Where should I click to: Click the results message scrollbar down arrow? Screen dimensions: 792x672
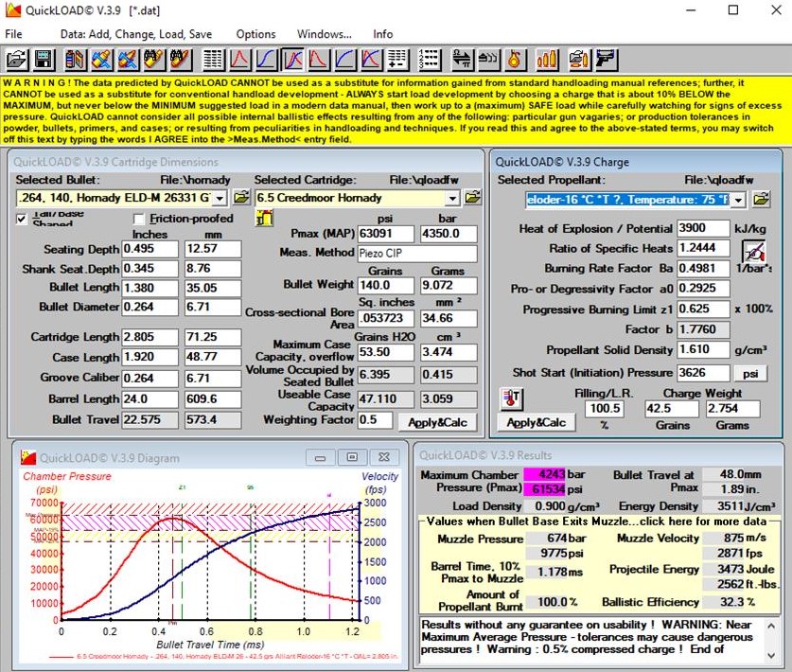(771, 655)
